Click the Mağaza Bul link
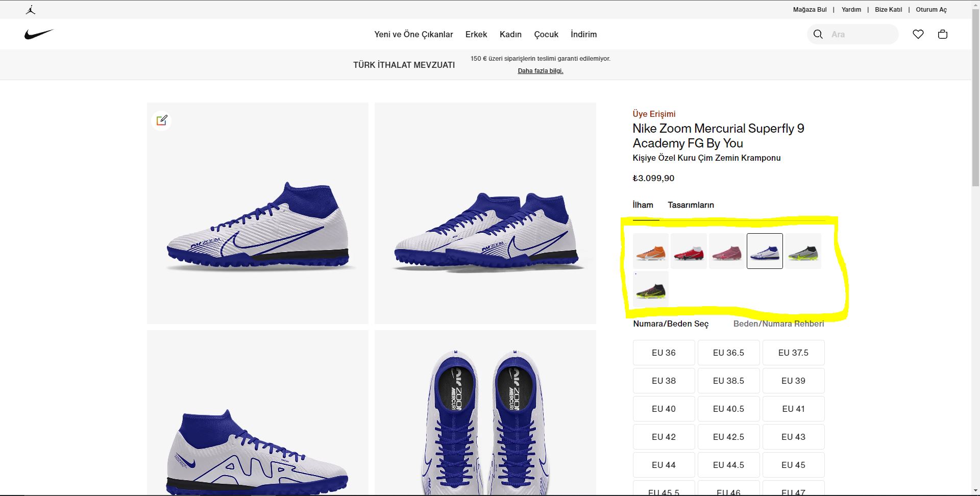 tap(810, 10)
